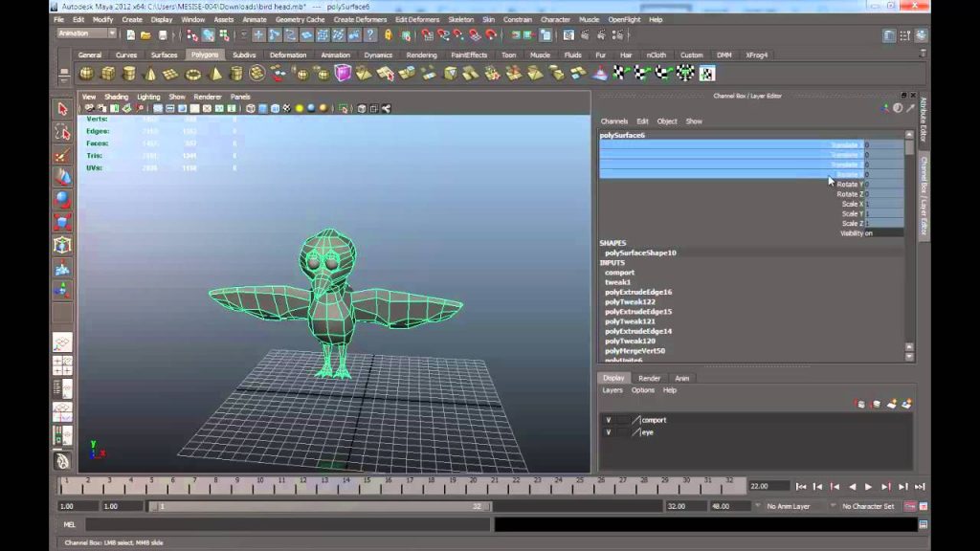Image resolution: width=980 pixels, height=551 pixels.
Task: Click the range slider bar handle
Action: click(321, 507)
